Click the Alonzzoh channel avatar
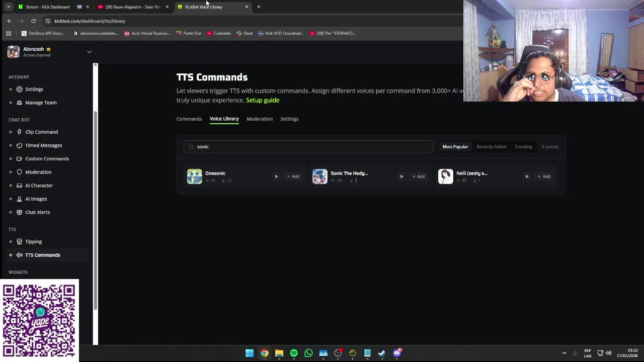Image resolution: width=644 pixels, height=362 pixels. tap(14, 52)
